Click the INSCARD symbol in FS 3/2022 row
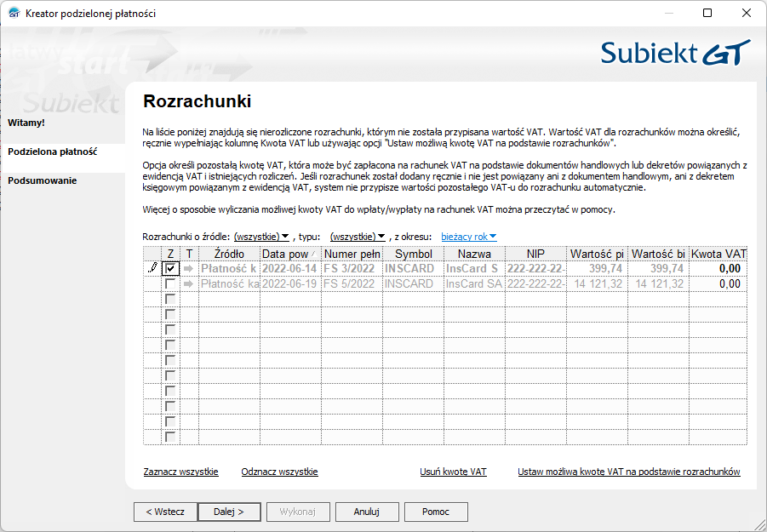The width and height of the screenshot is (767, 532). tap(414, 268)
